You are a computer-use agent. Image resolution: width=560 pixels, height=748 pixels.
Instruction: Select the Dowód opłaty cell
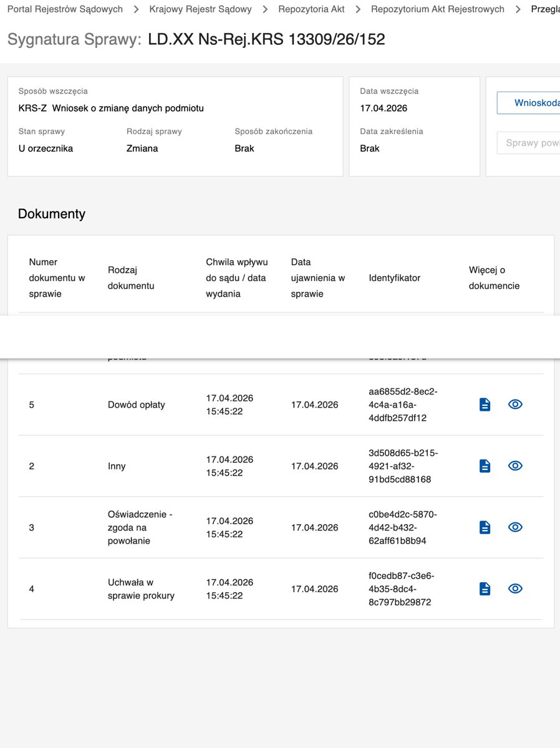(137, 405)
